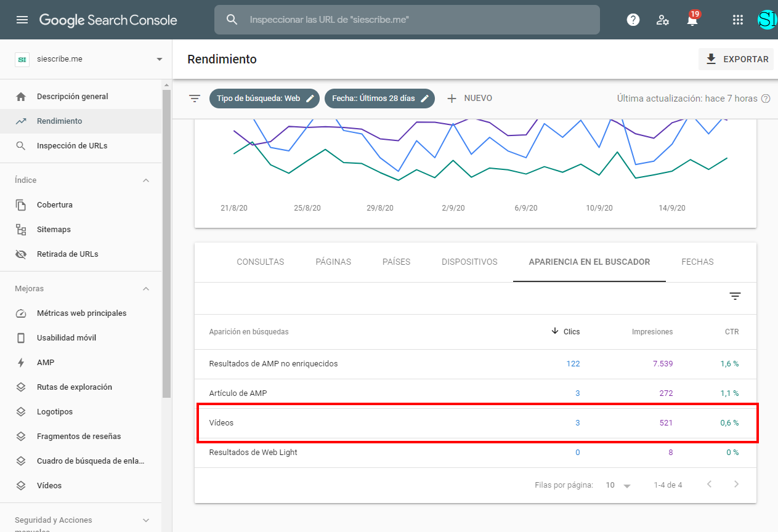Collapse the Índice section
Viewport: 778px width, 532px height.
pos(146,180)
